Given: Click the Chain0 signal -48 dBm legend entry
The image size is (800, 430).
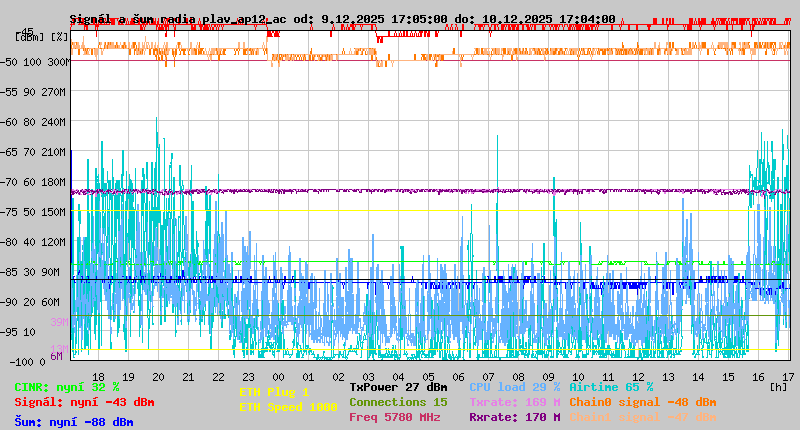Looking at the screenshot, I should (x=642, y=402).
